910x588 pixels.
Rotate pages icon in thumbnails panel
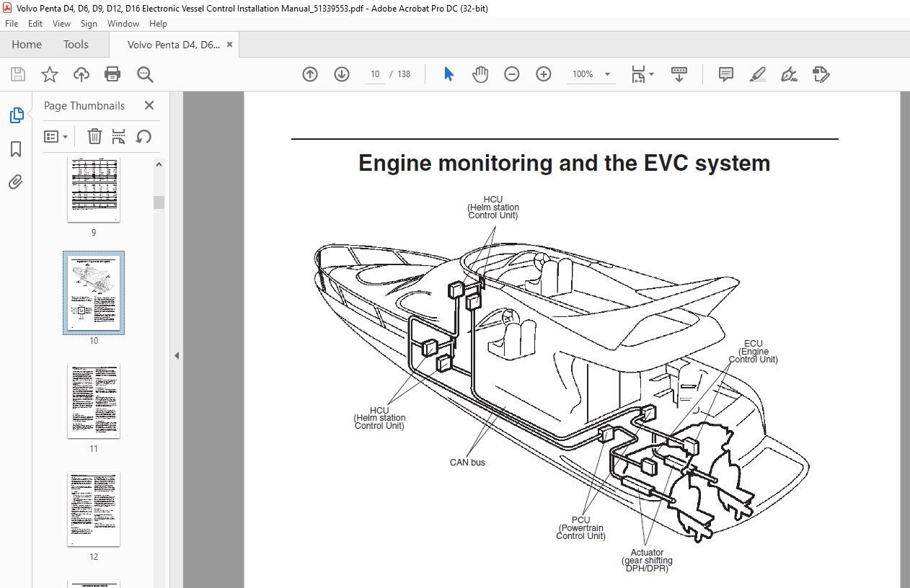143,136
